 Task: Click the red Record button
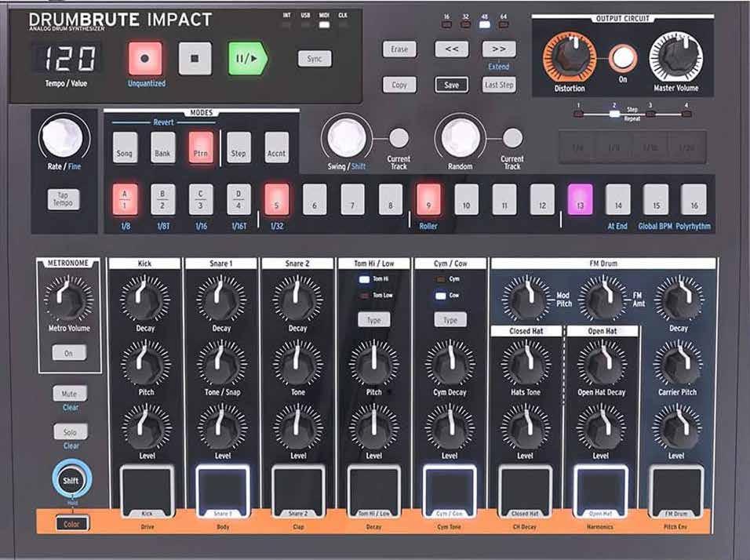[145, 58]
